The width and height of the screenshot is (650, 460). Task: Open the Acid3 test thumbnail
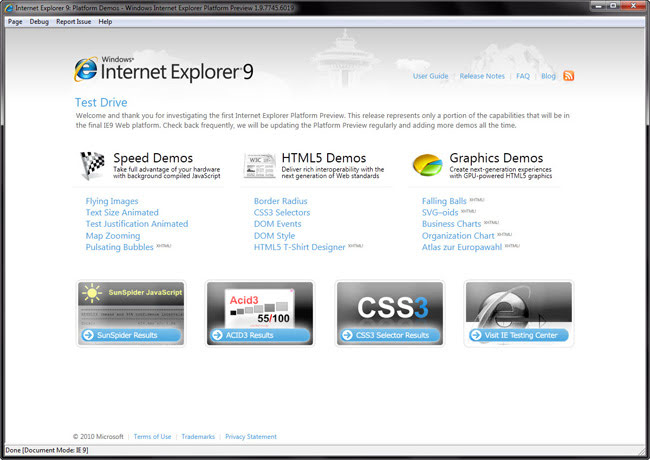(259, 303)
